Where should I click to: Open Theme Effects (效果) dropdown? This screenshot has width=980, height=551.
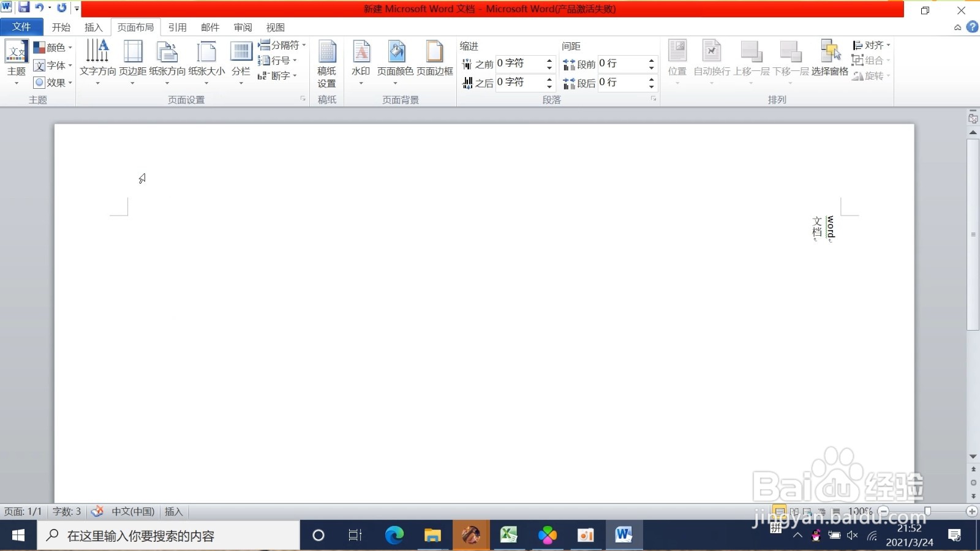pyautogui.click(x=53, y=82)
